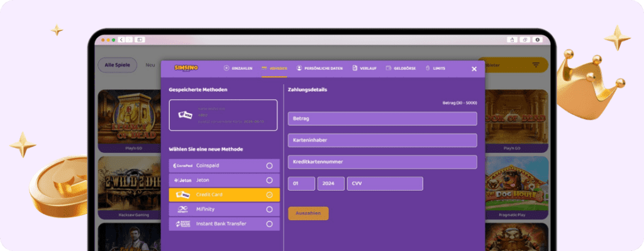The height and width of the screenshot is (251, 644).
Task: Click the Coinspaid method label
Action: (208, 165)
